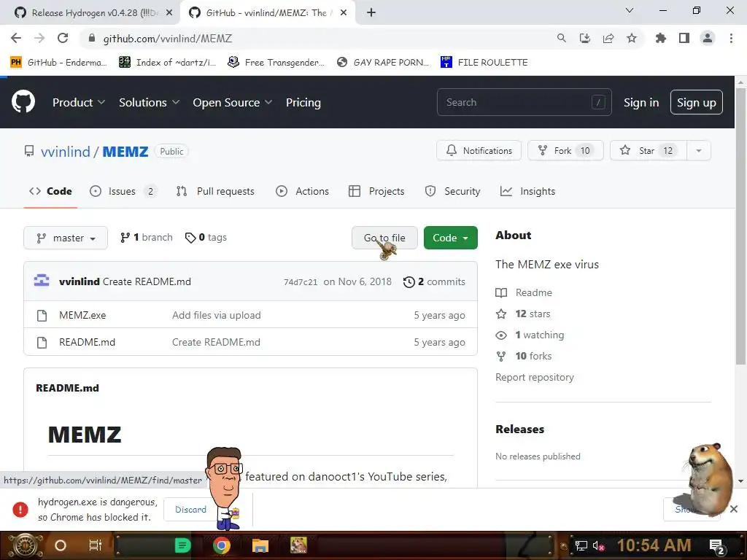Go back using browser back arrow
This screenshot has height=560, width=747.
point(16,38)
